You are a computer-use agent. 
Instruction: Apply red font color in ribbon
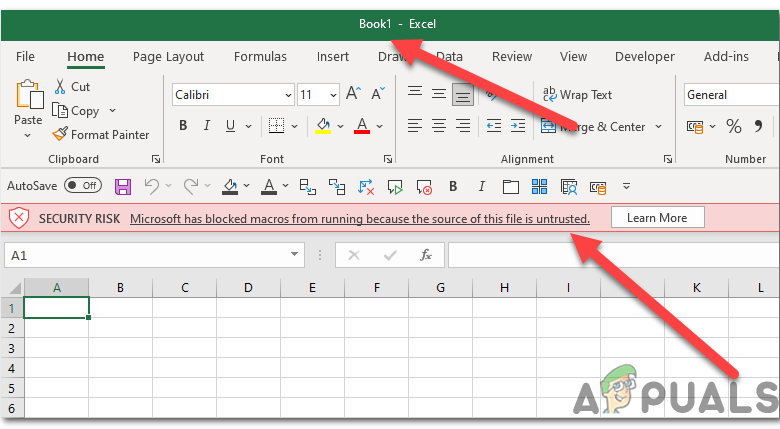click(362, 126)
